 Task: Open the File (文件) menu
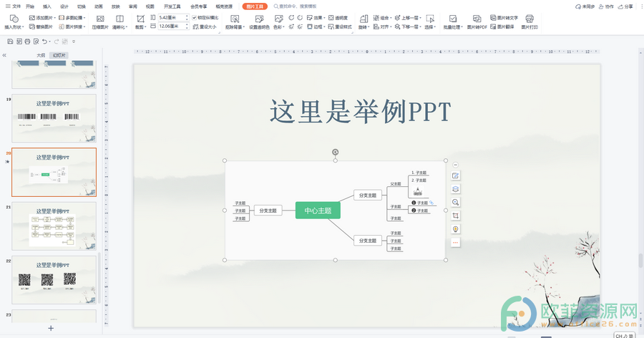point(13,6)
